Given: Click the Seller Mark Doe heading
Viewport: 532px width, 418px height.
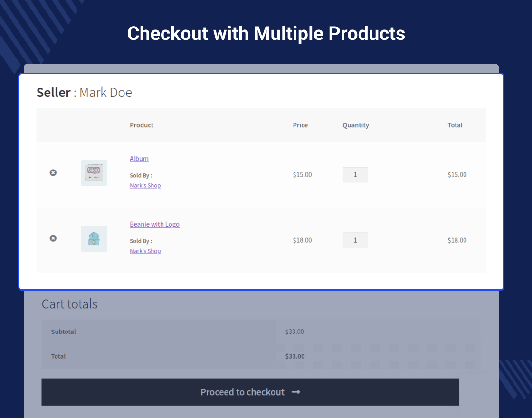Looking at the screenshot, I should (x=84, y=92).
